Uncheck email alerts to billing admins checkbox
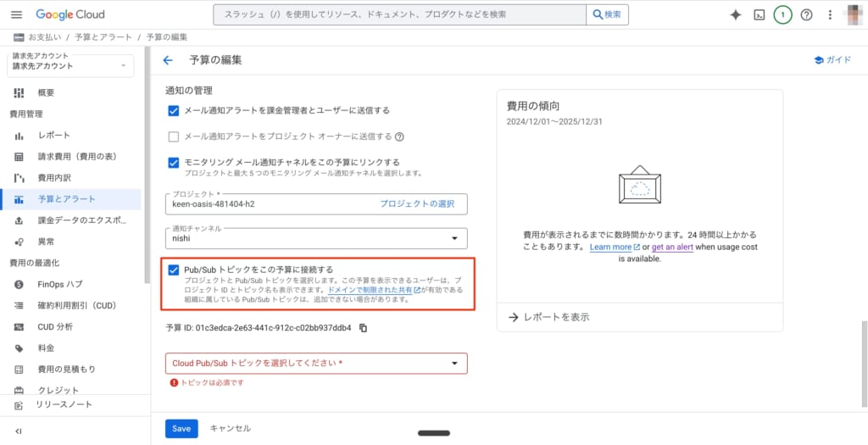This screenshot has width=868, height=445. click(x=174, y=111)
